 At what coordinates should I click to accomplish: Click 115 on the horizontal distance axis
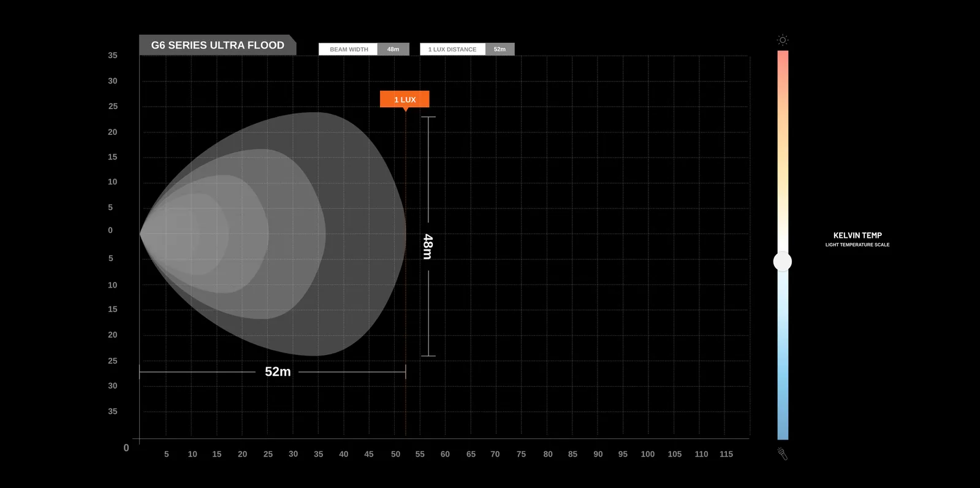(726, 454)
